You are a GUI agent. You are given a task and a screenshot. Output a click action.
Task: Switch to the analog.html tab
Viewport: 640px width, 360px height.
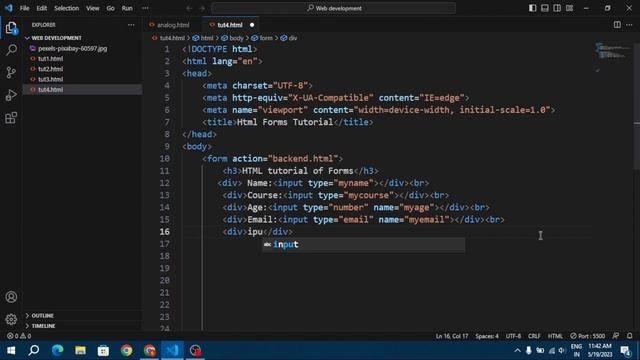click(173, 25)
